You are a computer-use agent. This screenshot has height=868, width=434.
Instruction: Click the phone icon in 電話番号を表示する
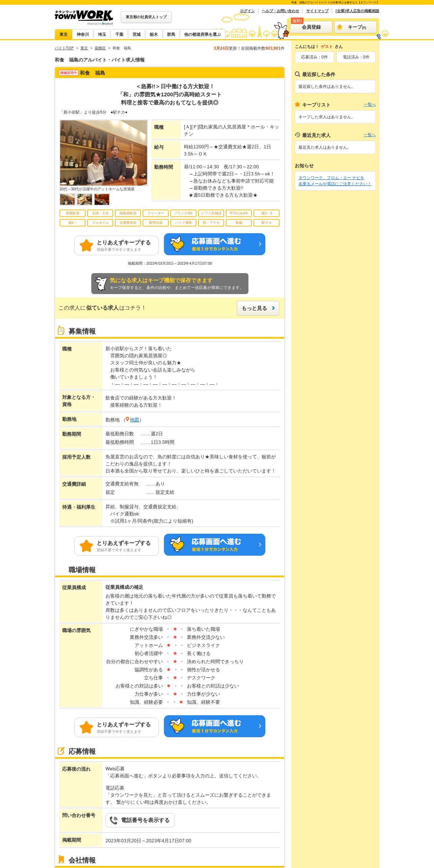[114, 820]
